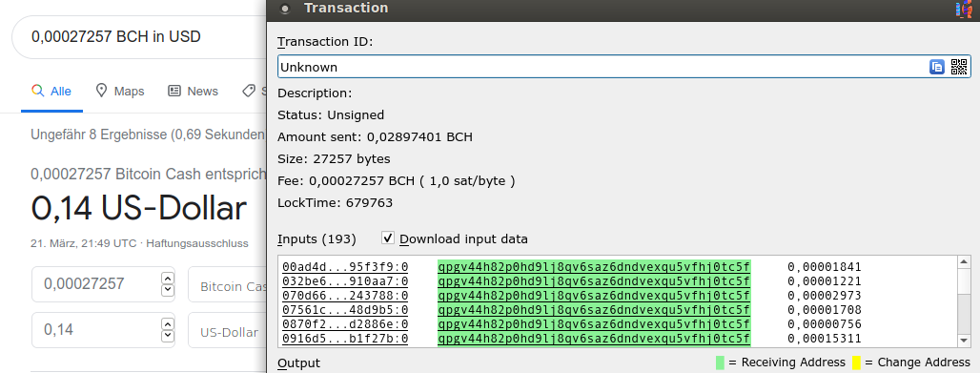Click the inputs list scrollbar thumb
This screenshot has height=373, width=980.
click(x=964, y=282)
